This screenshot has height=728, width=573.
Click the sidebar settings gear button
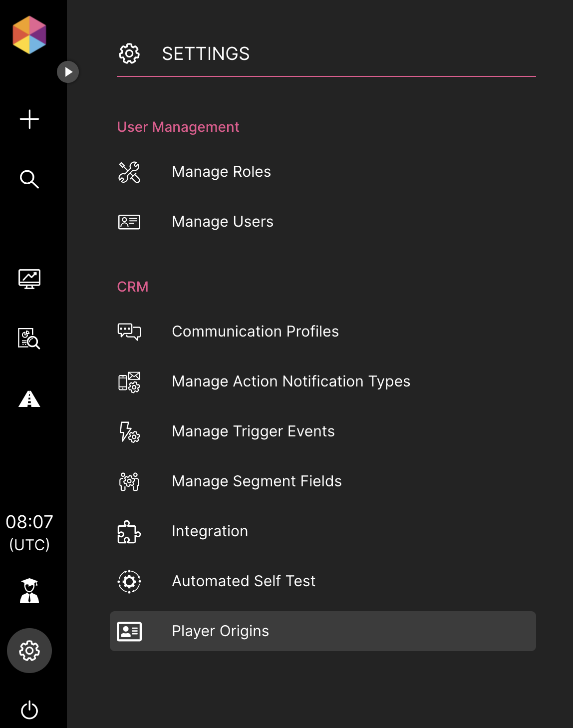click(x=29, y=651)
